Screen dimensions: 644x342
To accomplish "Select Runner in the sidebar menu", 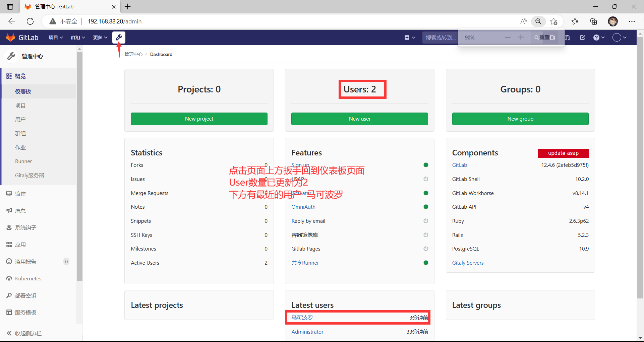I will coord(23,161).
